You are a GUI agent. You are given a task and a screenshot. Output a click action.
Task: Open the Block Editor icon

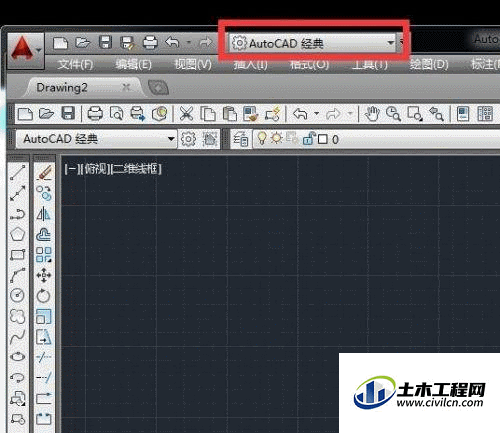point(273,113)
